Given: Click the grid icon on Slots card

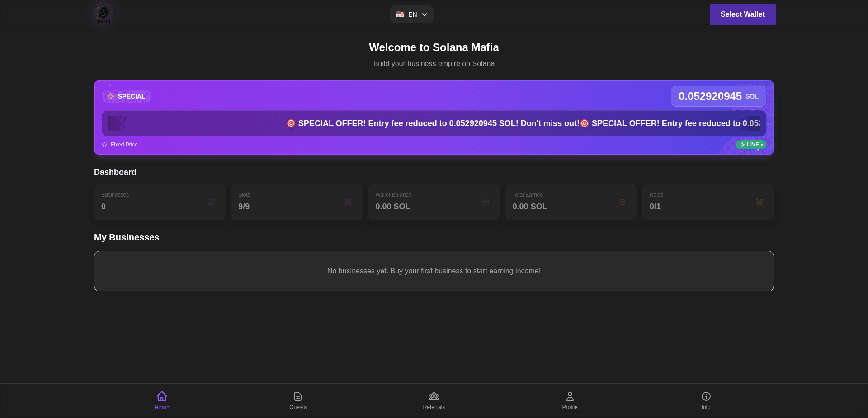Looking at the screenshot, I should pyautogui.click(x=348, y=202).
